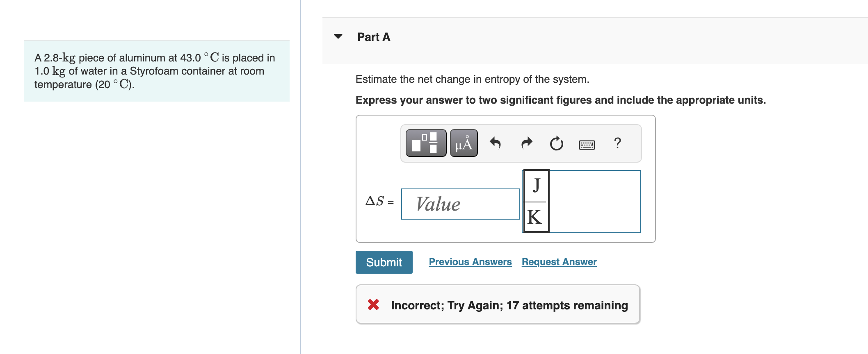
Task: Click the bold significant figures instruction
Action: [560, 100]
